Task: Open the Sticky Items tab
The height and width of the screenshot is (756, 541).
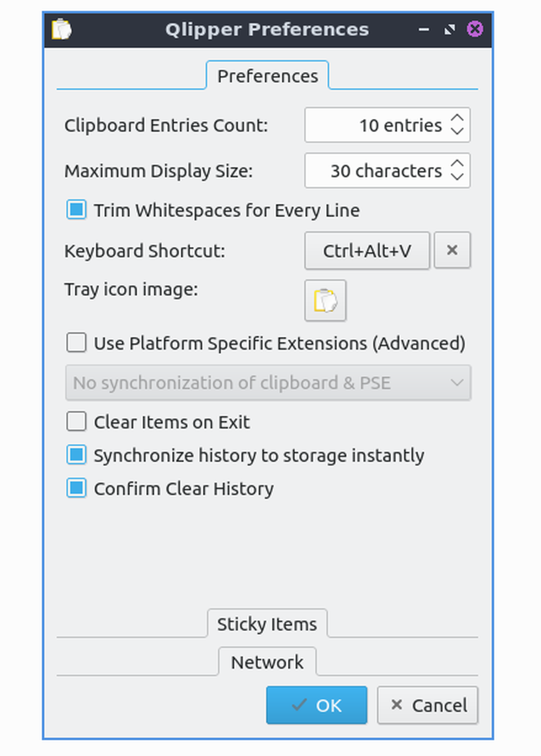Action: point(267,624)
